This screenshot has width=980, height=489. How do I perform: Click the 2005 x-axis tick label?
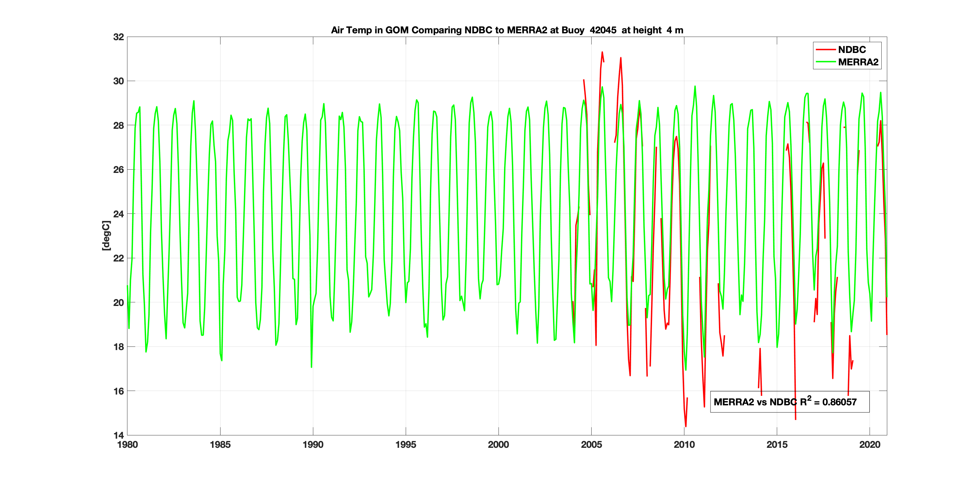coord(591,445)
